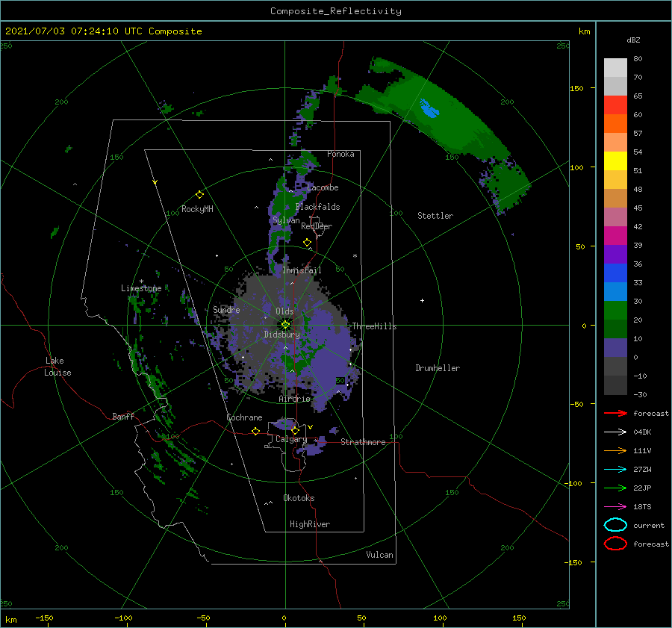Click the Composite_Reflectivity title

click(x=336, y=11)
